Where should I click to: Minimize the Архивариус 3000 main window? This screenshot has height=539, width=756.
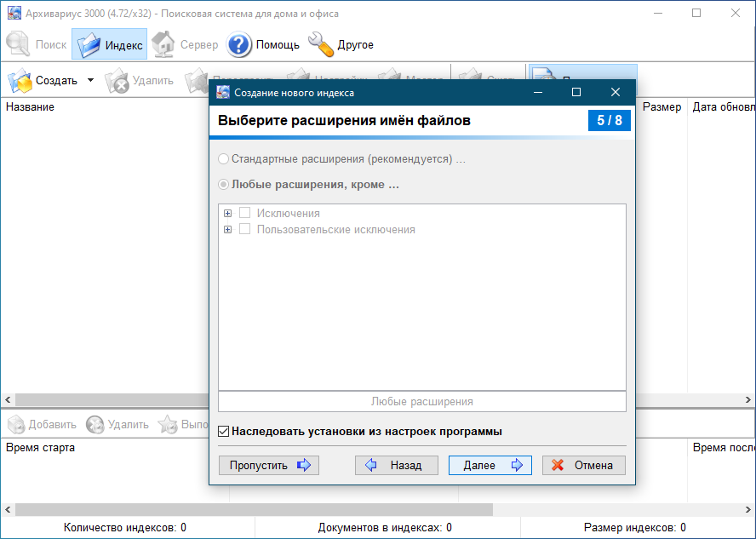(657, 13)
